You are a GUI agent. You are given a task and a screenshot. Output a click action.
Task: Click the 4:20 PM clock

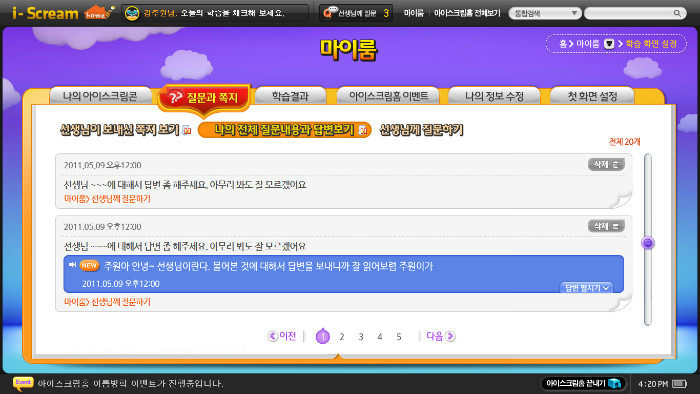[x=653, y=384]
